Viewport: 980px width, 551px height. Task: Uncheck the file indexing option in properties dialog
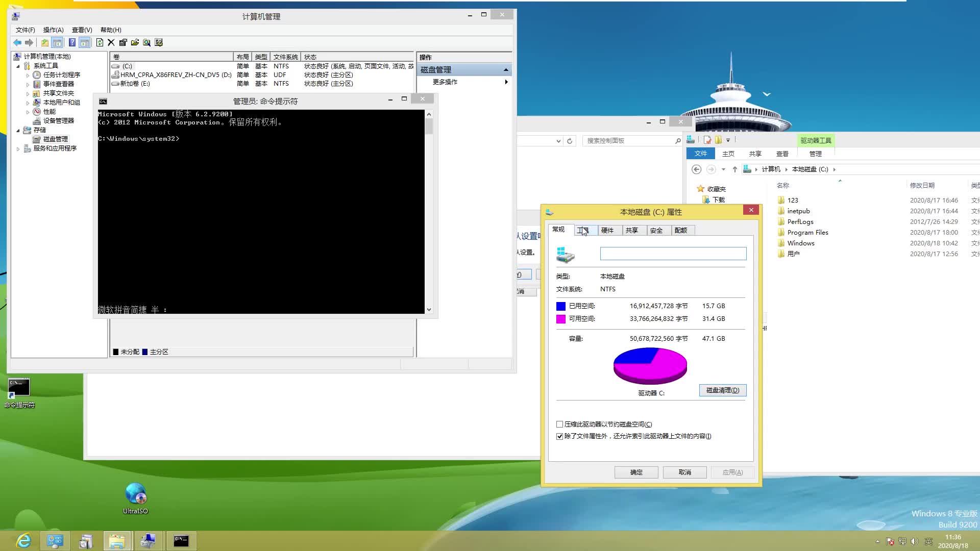(x=559, y=436)
